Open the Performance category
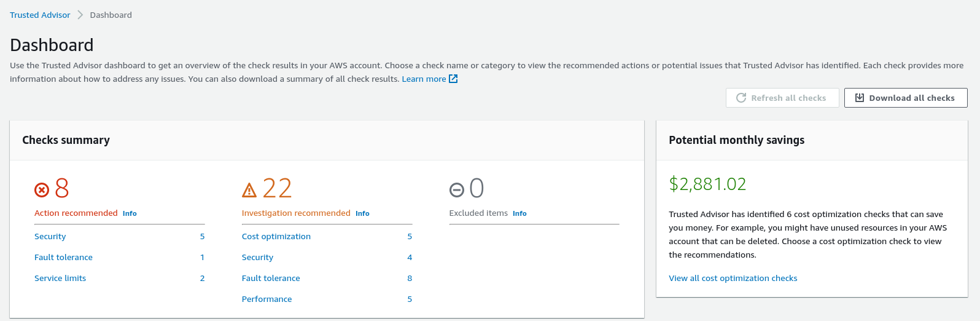Image resolution: width=980 pixels, height=321 pixels. pyautogui.click(x=266, y=299)
